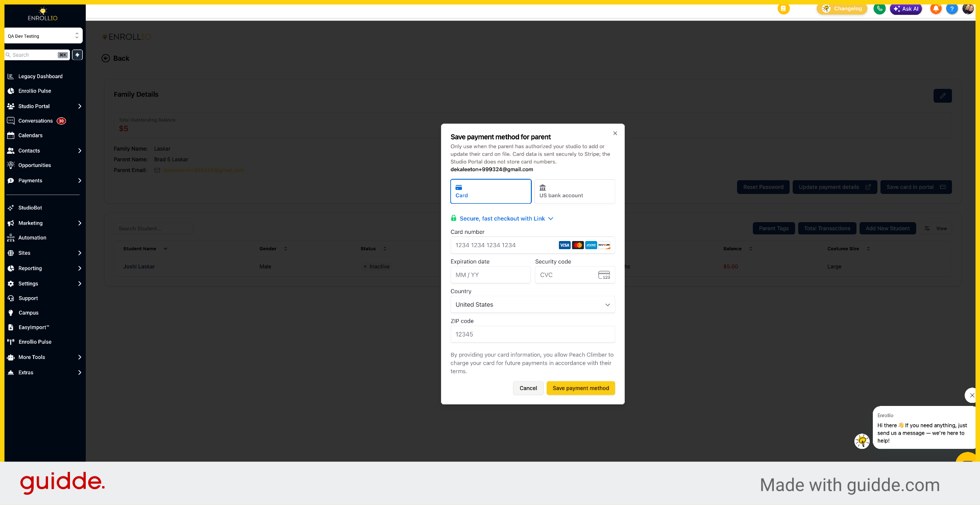The height and width of the screenshot is (505, 980).
Task: Click the Ask AI button
Action: tap(906, 9)
